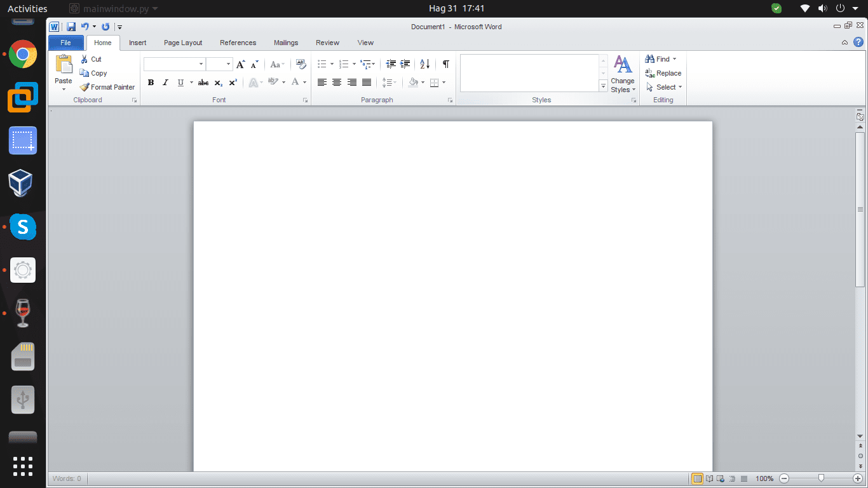
Task: Open Word Help question mark icon
Action: click(858, 43)
